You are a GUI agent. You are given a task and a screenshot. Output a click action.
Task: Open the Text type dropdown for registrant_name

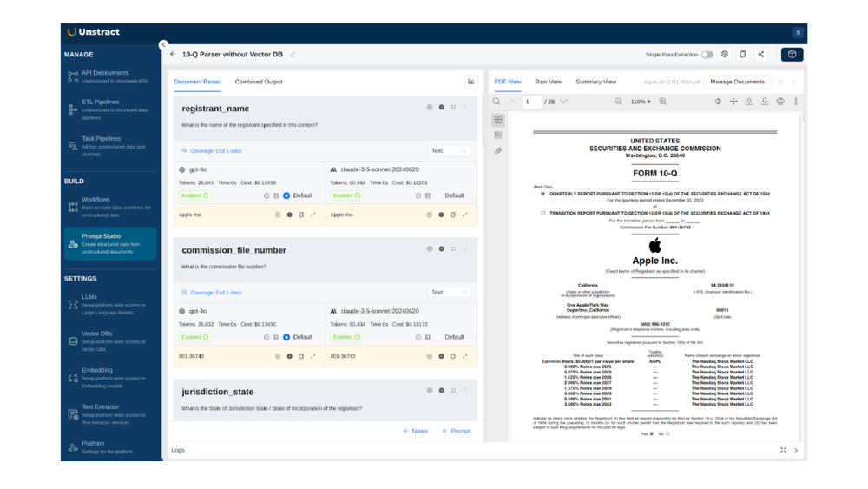pyautogui.click(x=449, y=150)
